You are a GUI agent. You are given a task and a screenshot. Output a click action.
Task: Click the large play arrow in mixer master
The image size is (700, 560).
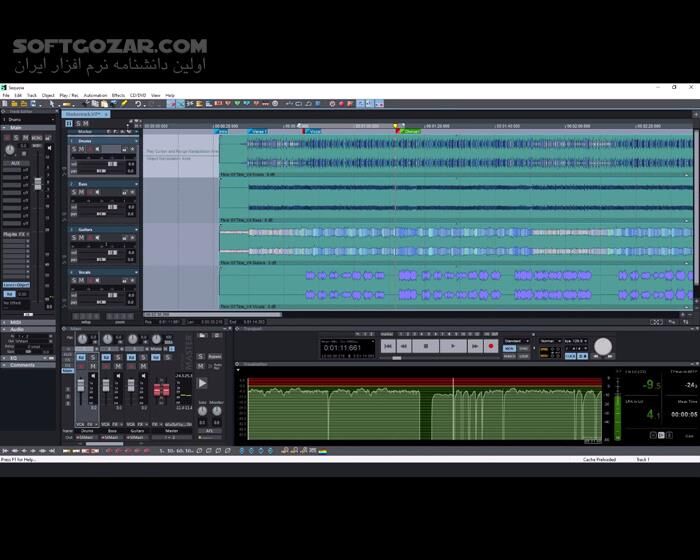[x=202, y=383]
